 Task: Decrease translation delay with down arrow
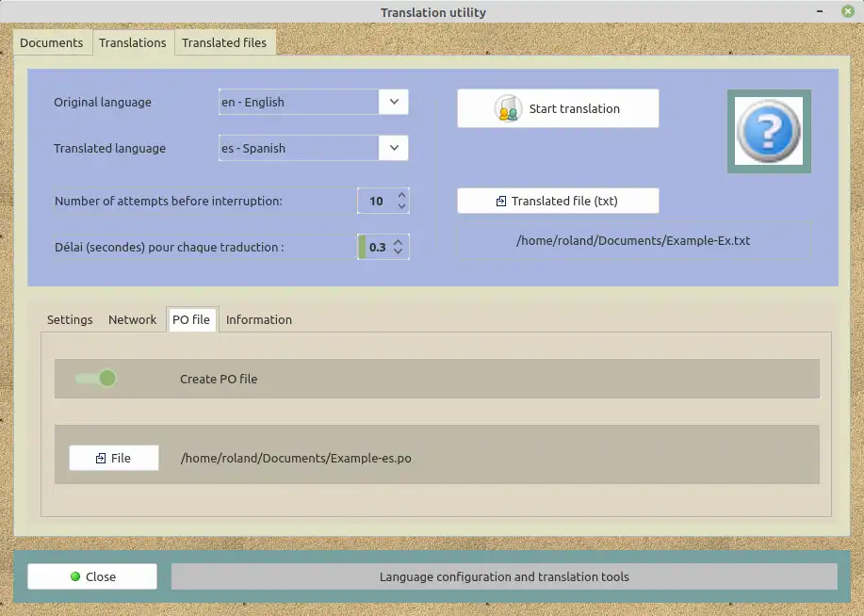[x=399, y=251]
